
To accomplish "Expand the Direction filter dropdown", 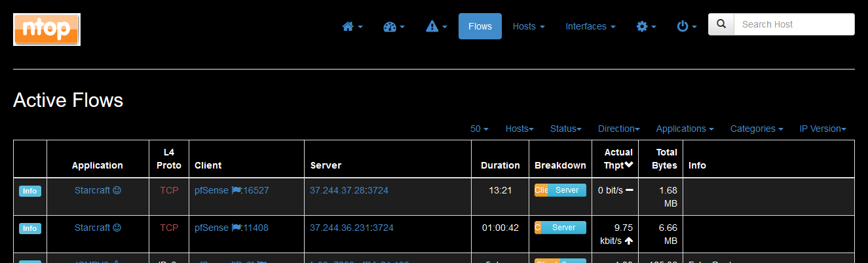I will 619,129.
